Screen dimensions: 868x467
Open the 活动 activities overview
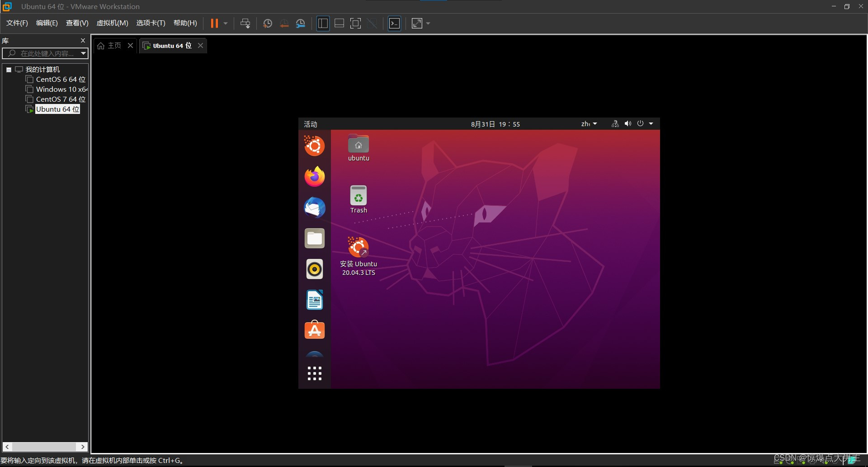pos(311,124)
